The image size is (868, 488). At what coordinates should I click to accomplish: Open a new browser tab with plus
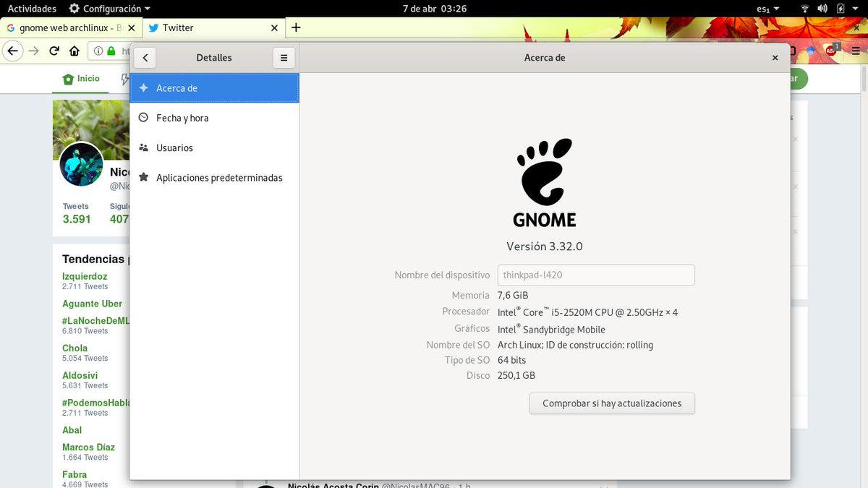pos(296,27)
